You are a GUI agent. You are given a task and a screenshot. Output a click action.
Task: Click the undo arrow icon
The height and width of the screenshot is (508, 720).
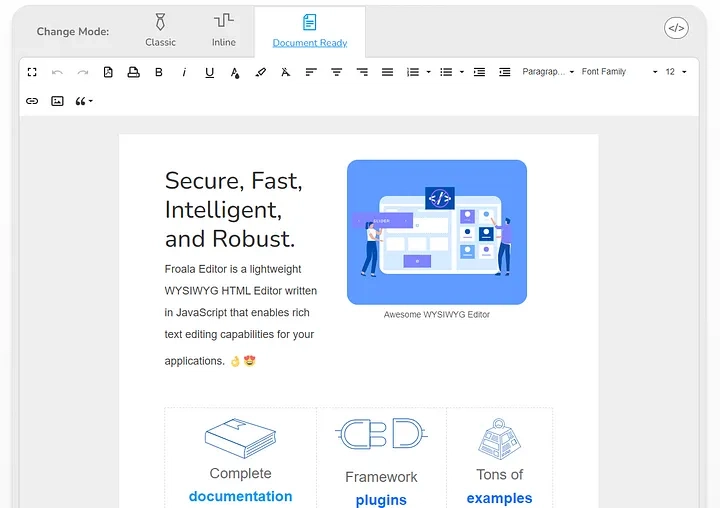57,72
